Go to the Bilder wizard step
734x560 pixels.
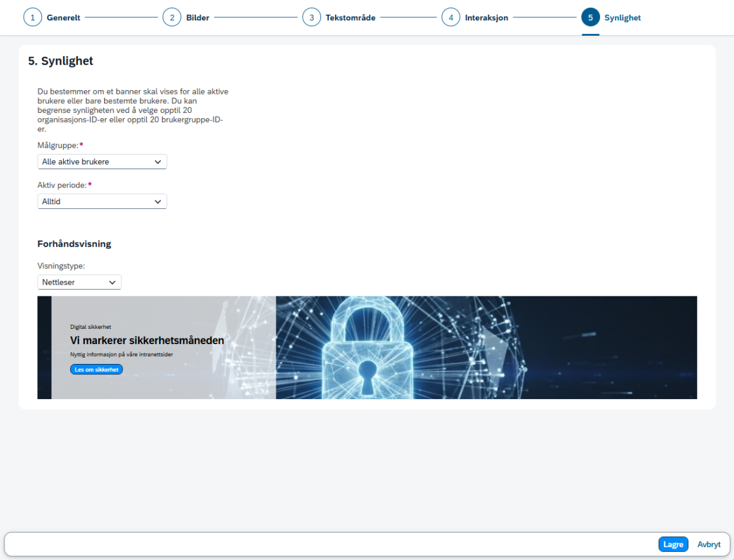[198, 18]
